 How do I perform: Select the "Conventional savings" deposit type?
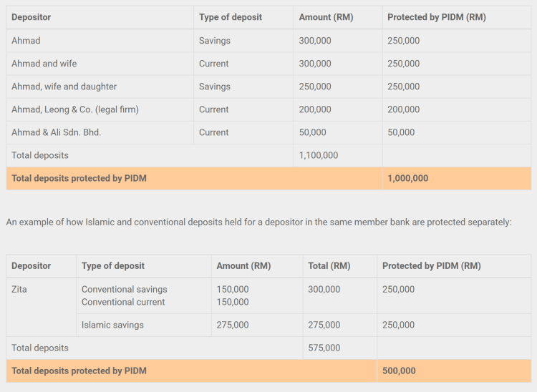coord(124,290)
